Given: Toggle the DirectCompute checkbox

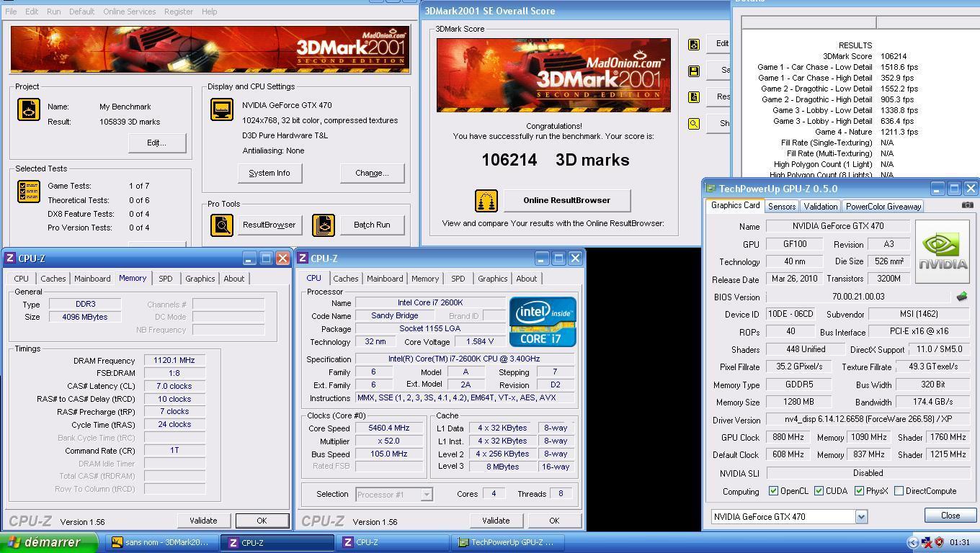Looking at the screenshot, I should pyautogui.click(x=899, y=491).
